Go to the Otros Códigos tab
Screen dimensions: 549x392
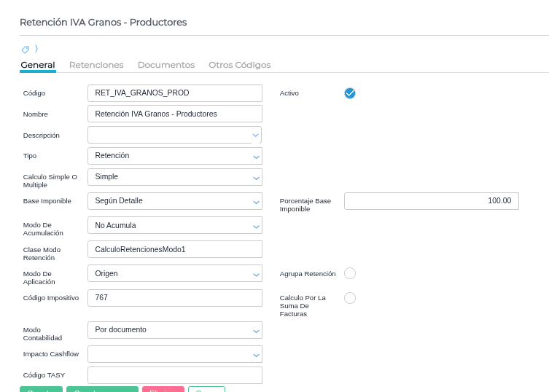[239, 65]
